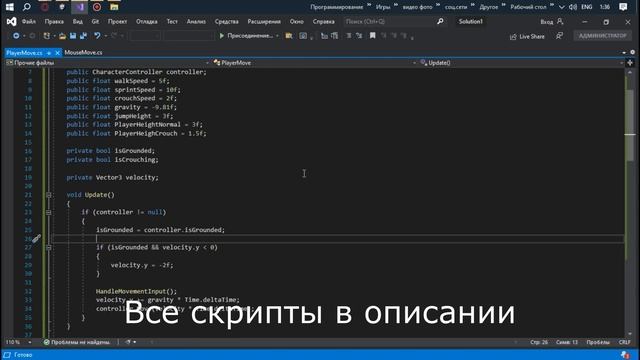Click the Вход sign-in label
The height and width of the screenshot is (360, 640).
[x=547, y=22]
